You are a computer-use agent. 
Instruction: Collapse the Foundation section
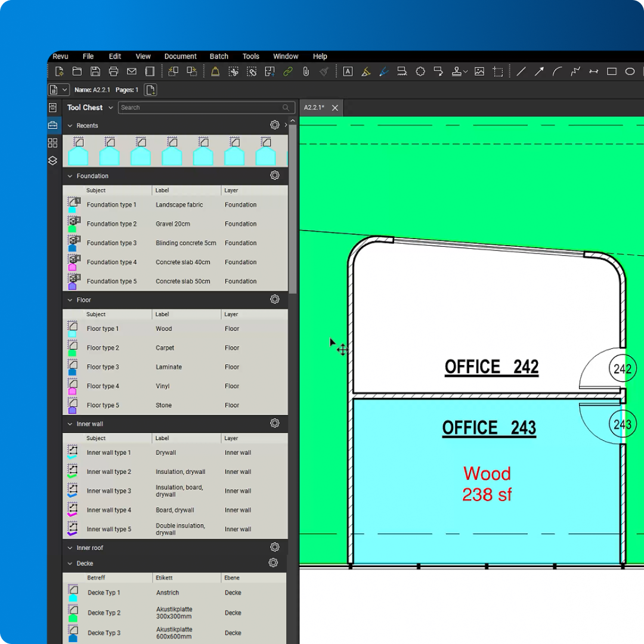(x=70, y=176)
